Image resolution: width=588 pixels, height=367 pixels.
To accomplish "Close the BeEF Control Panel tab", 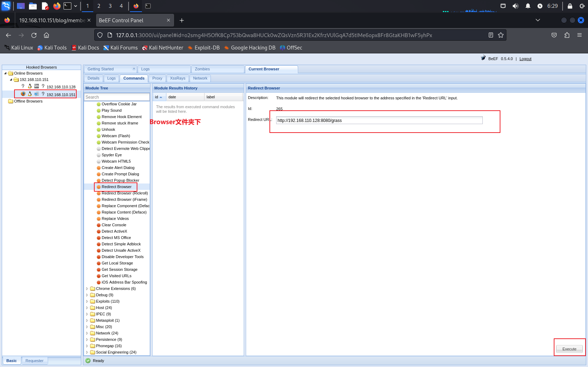I will (x=168, y=21).
